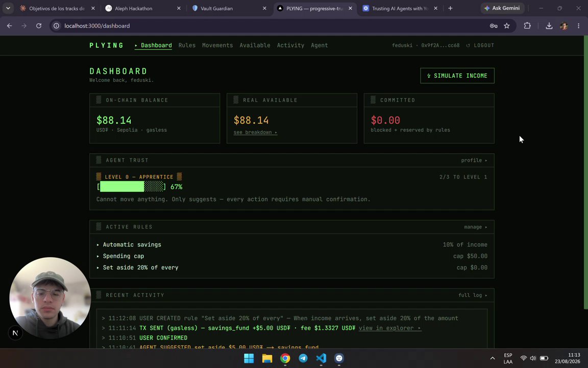Screen dimensions: 588x368
Task: Open the Rules navigation tab
Action: pos(187,45)
